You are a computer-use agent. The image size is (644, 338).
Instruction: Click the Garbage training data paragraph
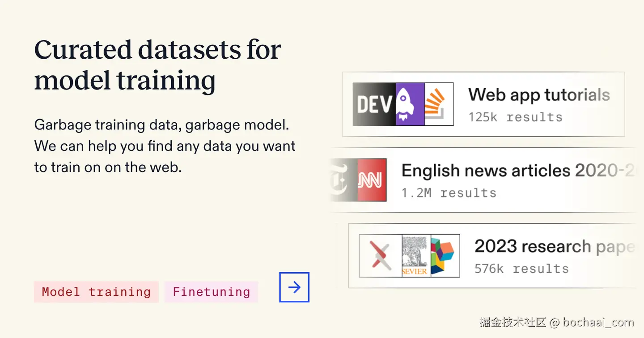pos(165,146)
